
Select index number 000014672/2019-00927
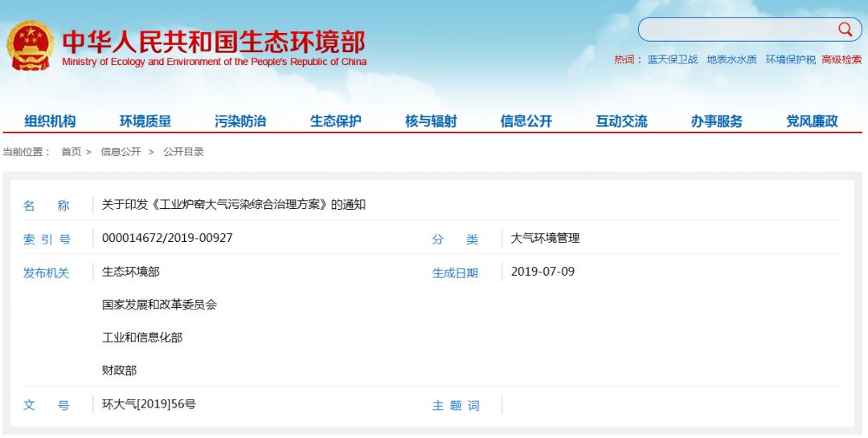pos(167,238)
